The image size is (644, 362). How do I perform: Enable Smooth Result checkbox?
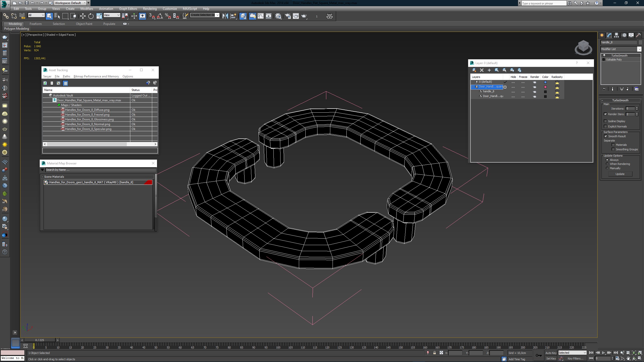(x=606, y=136)
